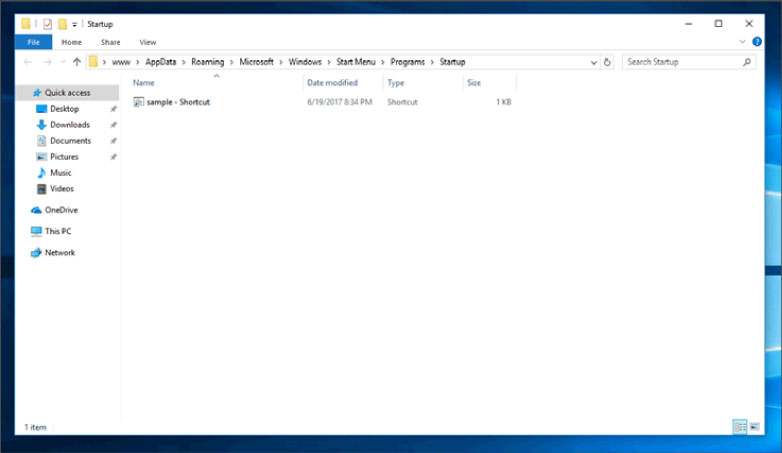This screenshot has height=453, width=782.
Task: Select the sample - Shortcut file
Action: (177, 102)
